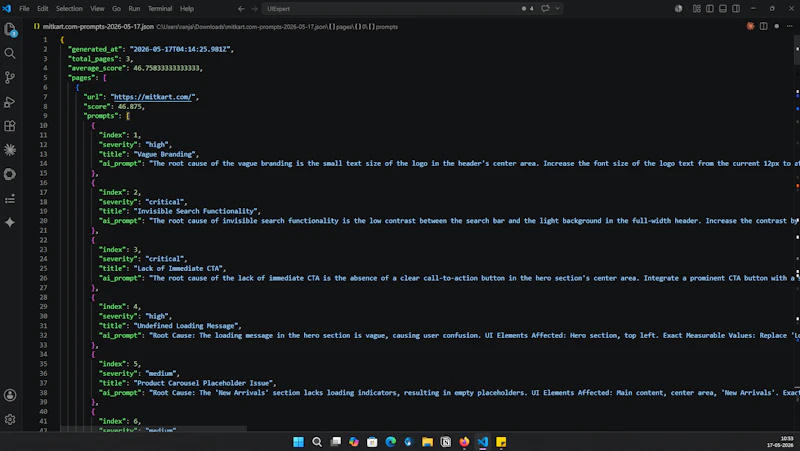Click the average_score value 46.75833333333333
The height and width of the screenshot is (451, 800).
tap(166, 68)
